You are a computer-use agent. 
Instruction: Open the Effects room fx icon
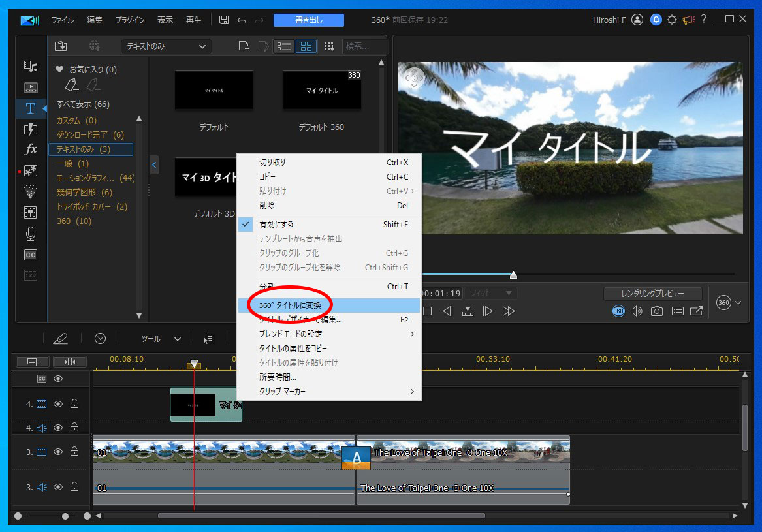(x=31, y=149)
